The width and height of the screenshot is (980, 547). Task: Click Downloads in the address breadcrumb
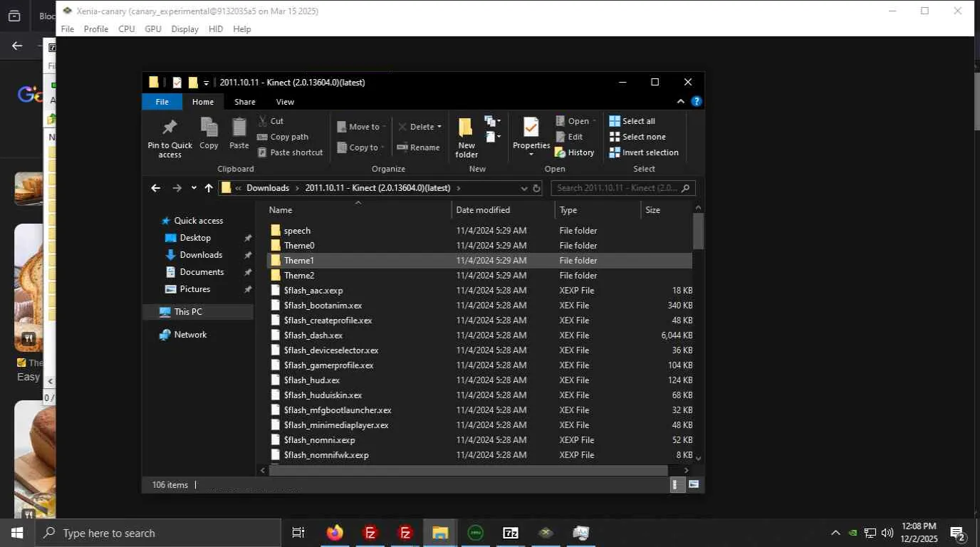point(268,188)
